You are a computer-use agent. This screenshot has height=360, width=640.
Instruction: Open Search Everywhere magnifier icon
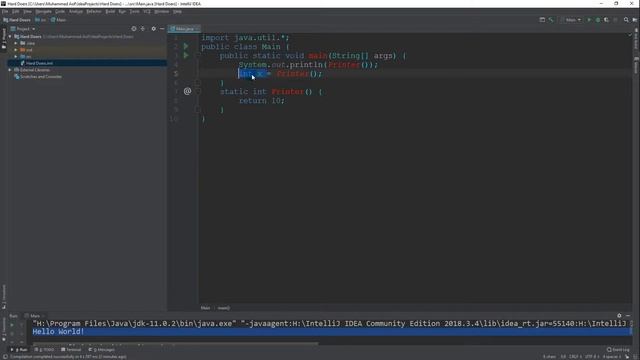click(626, 20)
